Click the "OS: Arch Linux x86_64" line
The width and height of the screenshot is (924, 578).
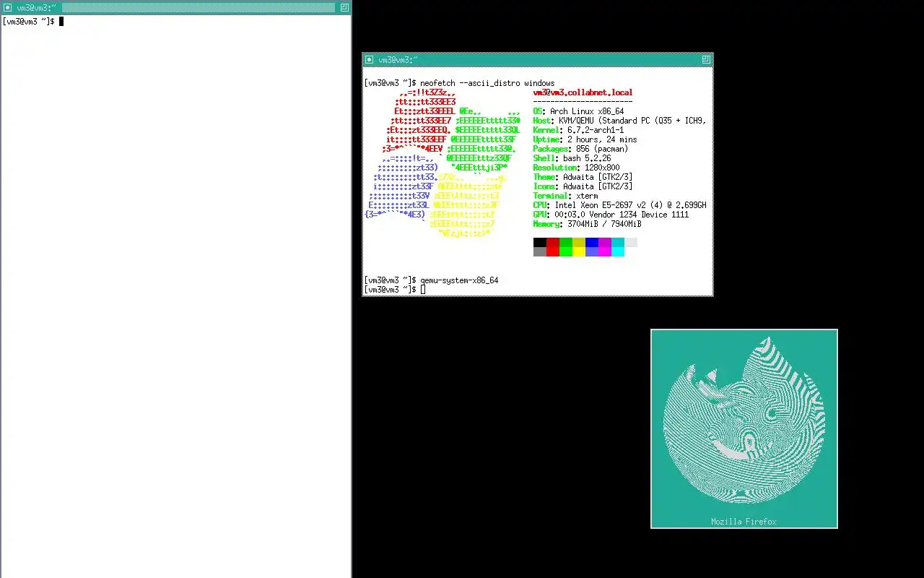click(578, 111)
